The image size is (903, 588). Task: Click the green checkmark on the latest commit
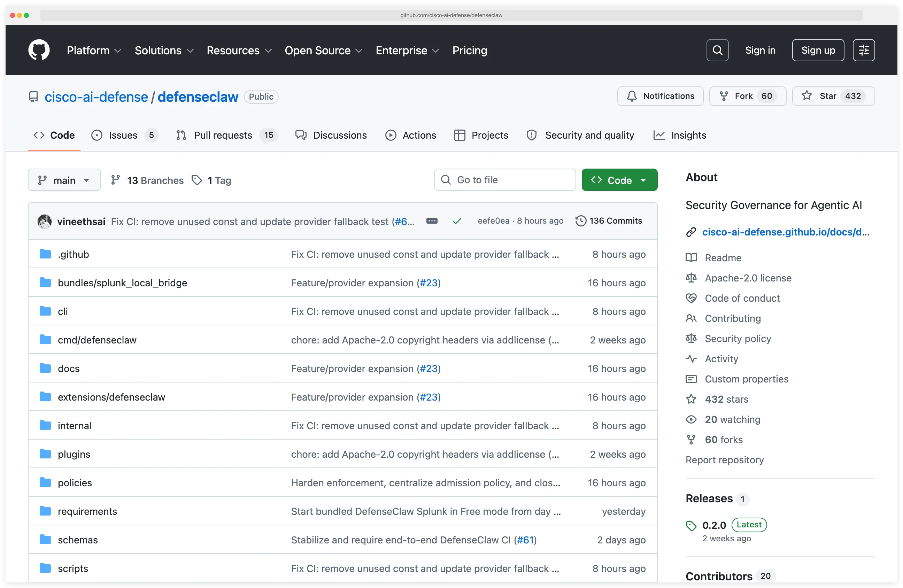[x=457, y=221]
